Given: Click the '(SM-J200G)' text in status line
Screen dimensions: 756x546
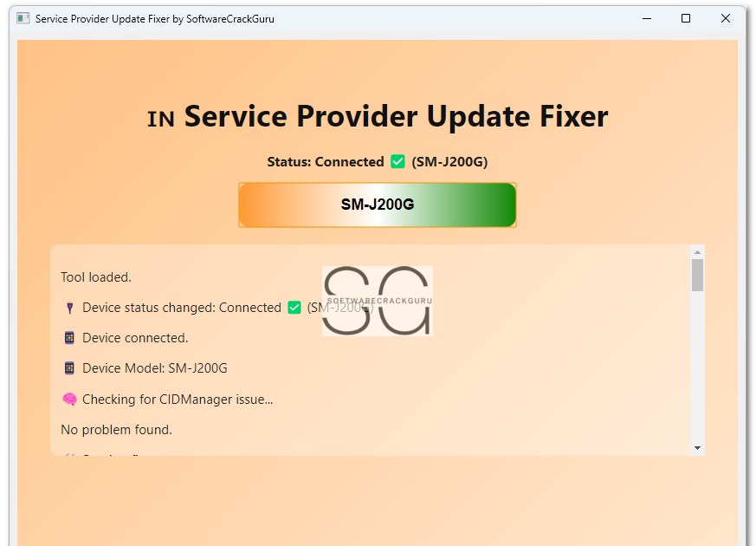Looking at the screenshot, I should tap(449, 161).
